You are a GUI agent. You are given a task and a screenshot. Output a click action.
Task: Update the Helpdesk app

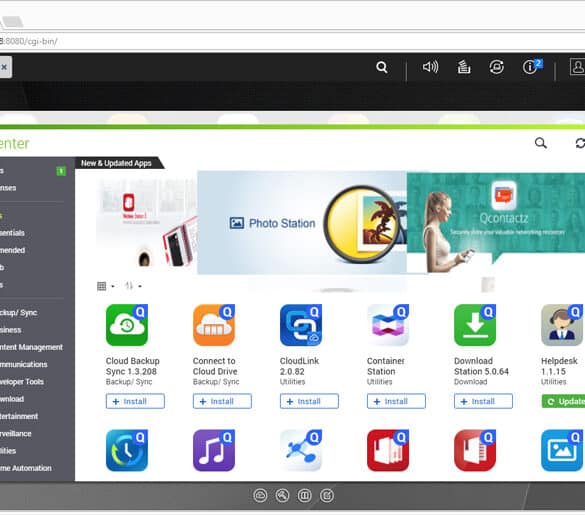pos(563,401)
